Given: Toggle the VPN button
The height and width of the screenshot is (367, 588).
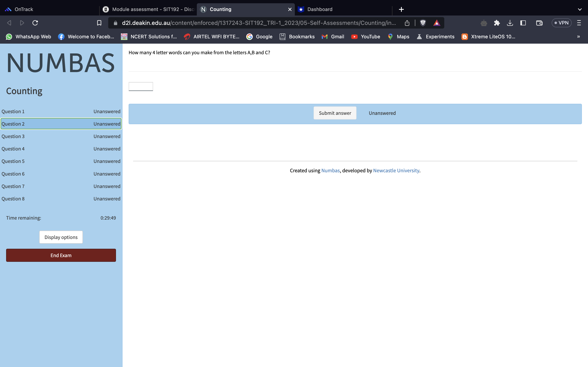Looking at the screenshot, I should pyautogui.click(x=561, y=23).
